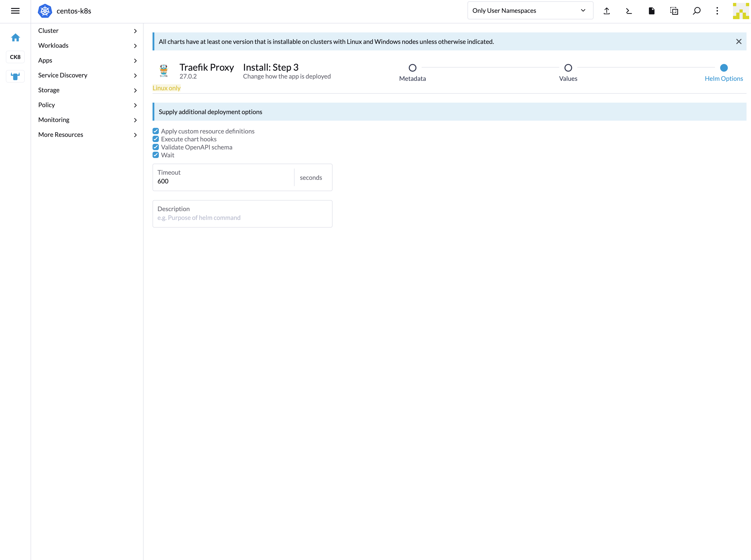Expand the Service Discovery chevron
This screenshot has height=560, width=751.
tap(135, 76)
